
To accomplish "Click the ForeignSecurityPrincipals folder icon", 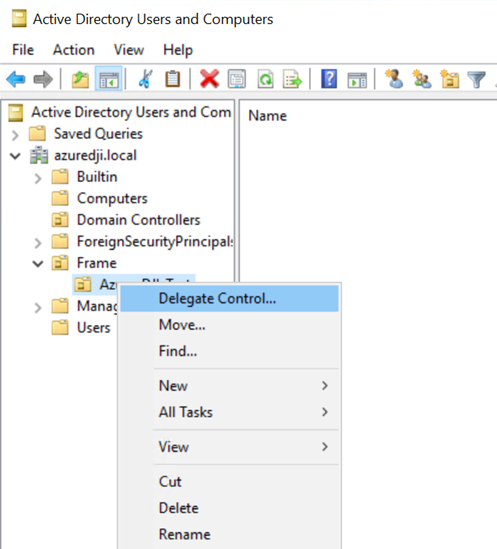I will pyautogui.click(x=60, y=241).
